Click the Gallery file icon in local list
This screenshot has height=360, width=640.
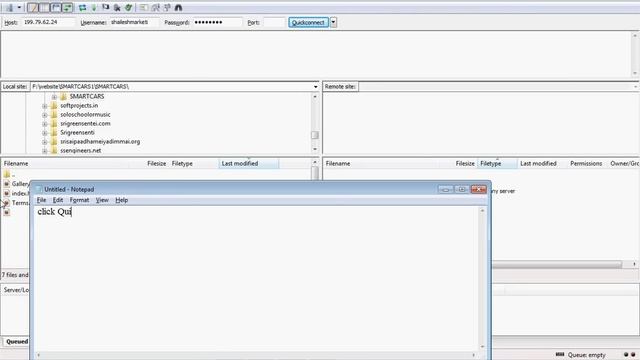tap(7, 184)
